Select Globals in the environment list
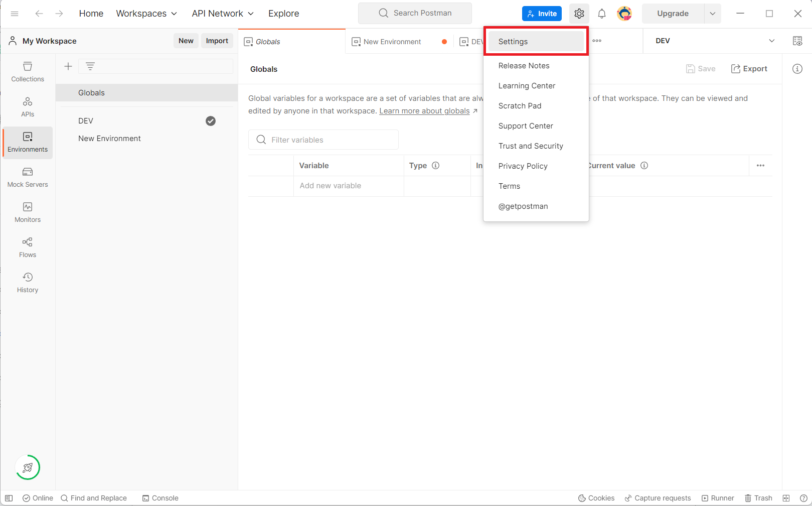812x506 pixels. point(146,93)
